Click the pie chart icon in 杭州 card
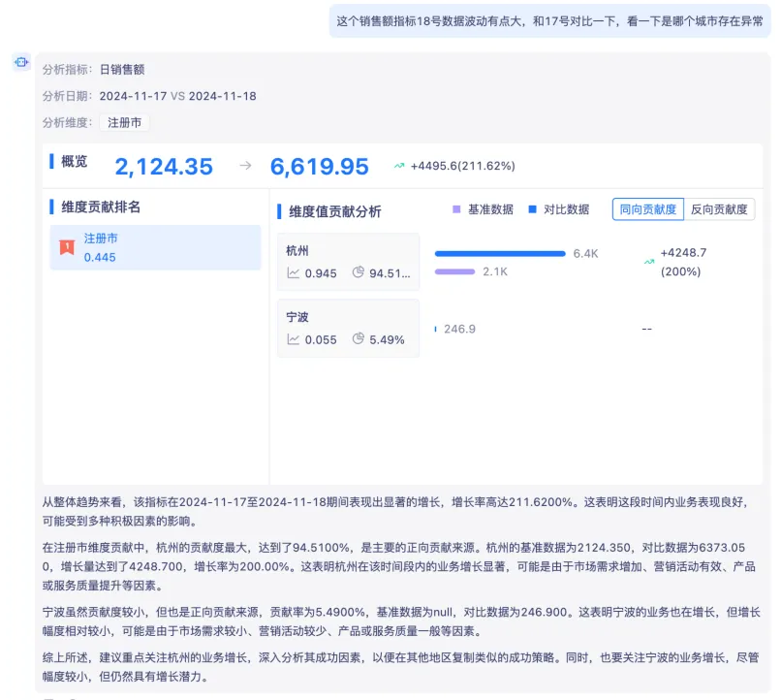This screenshot has height=700, width=781. click(x=358, y=272)
